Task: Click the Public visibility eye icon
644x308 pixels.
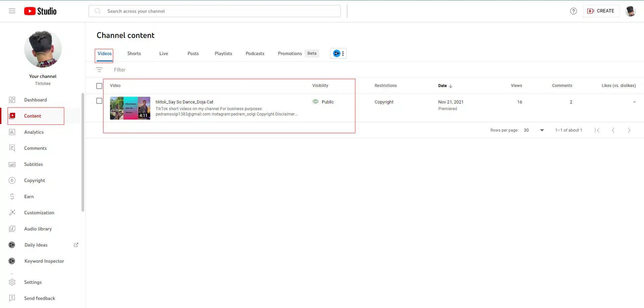Action: coord(315,102)
